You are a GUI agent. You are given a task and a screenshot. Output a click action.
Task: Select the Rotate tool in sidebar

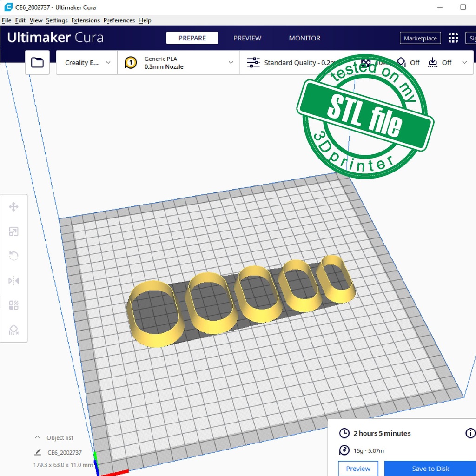(x=14, y=256)
